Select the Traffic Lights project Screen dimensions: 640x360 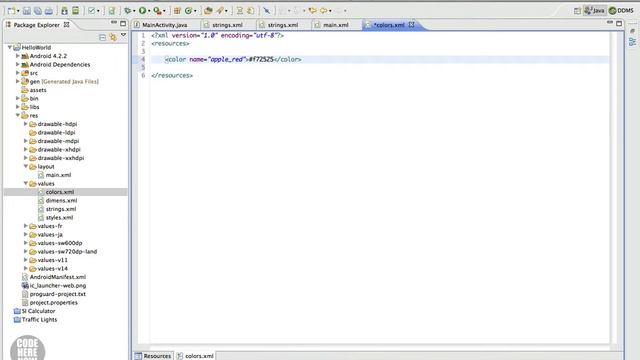[x=39, y=320]
